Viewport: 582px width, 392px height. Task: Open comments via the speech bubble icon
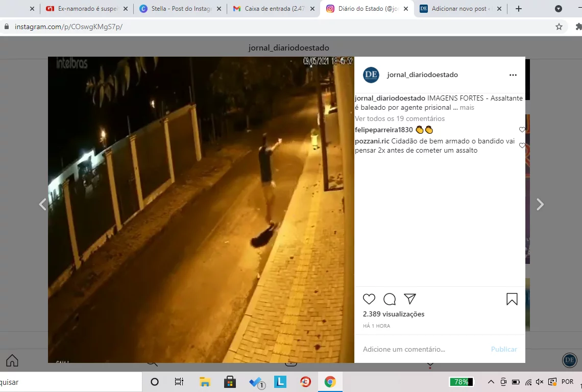coord(390,299)
